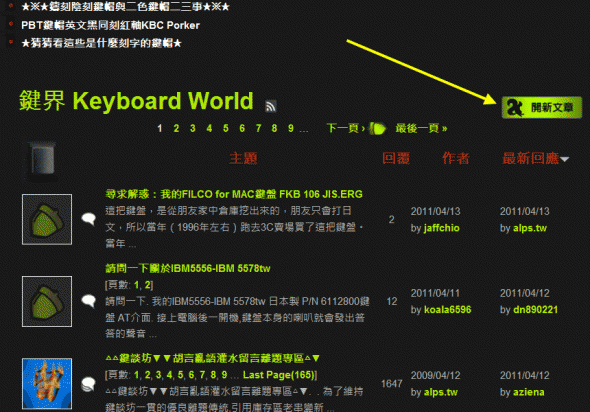Click speech bubble icon beside FILCO thread
Viewport: 590px width, 412px height.
89,219
